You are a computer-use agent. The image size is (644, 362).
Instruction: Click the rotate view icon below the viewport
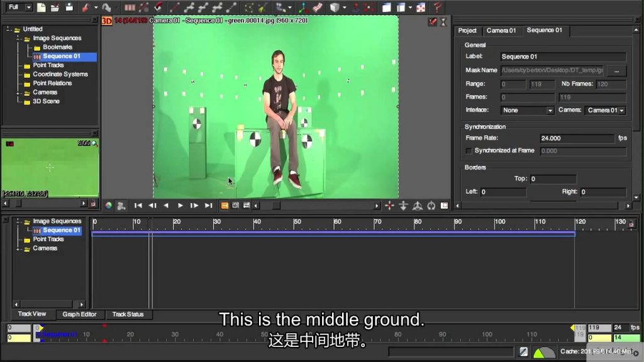pos(431,206)
